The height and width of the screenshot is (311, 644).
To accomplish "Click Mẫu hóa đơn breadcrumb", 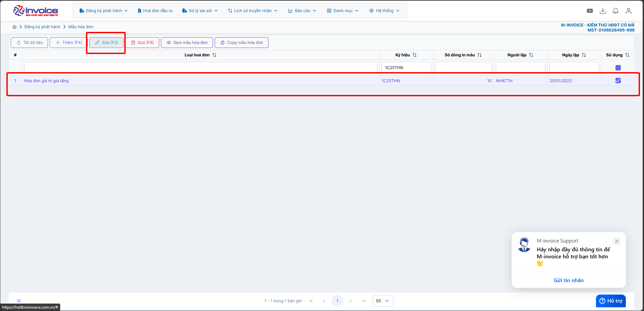I will 81,27.
